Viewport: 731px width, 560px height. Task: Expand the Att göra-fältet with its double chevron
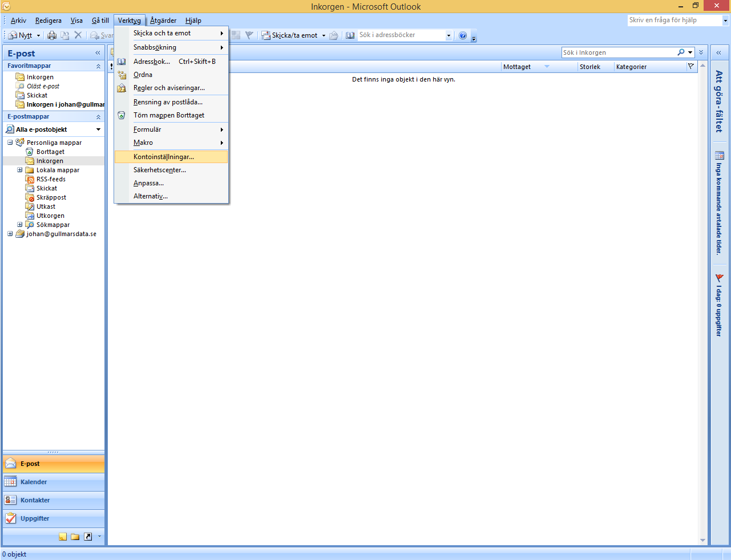[718, 52]
